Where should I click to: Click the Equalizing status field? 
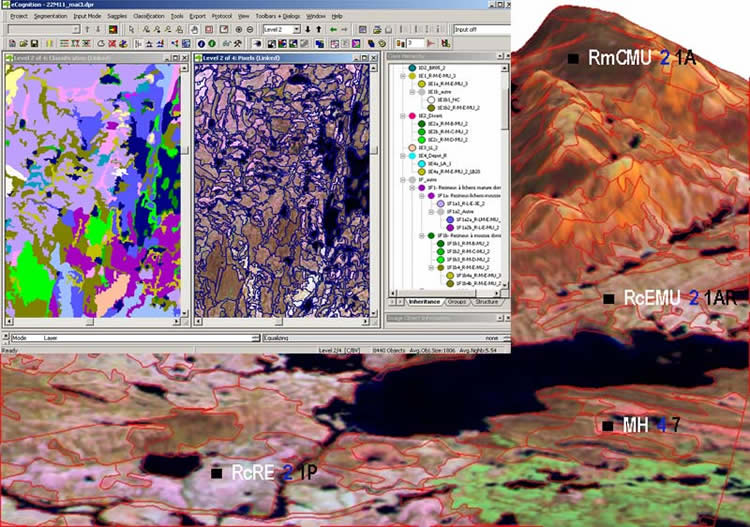click(386, 338)
